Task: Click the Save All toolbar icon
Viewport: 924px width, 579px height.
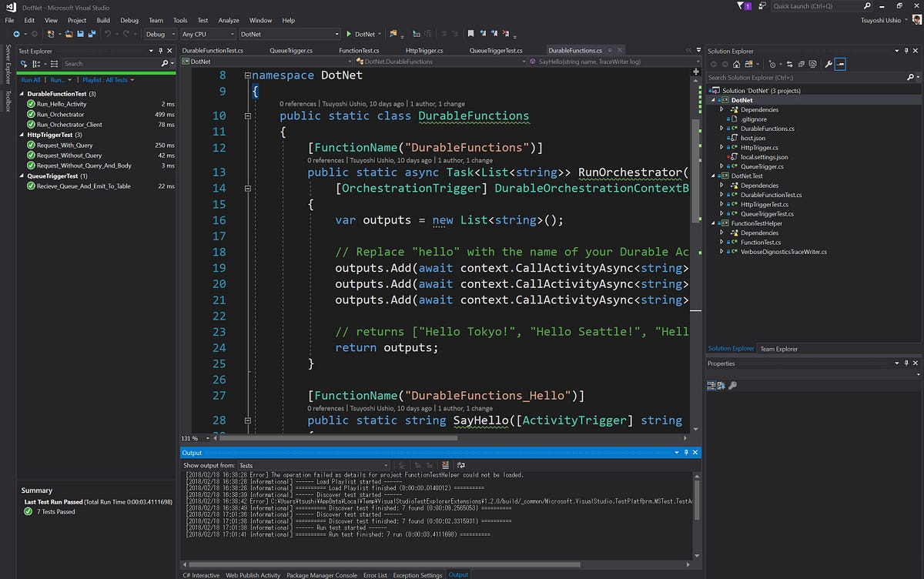Action: click(x=92, y=34)
